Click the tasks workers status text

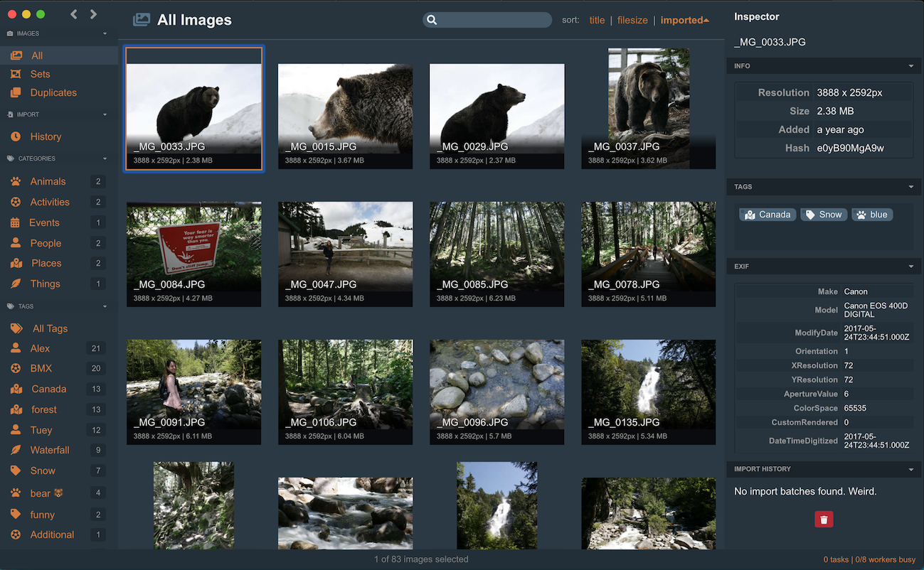869,559
